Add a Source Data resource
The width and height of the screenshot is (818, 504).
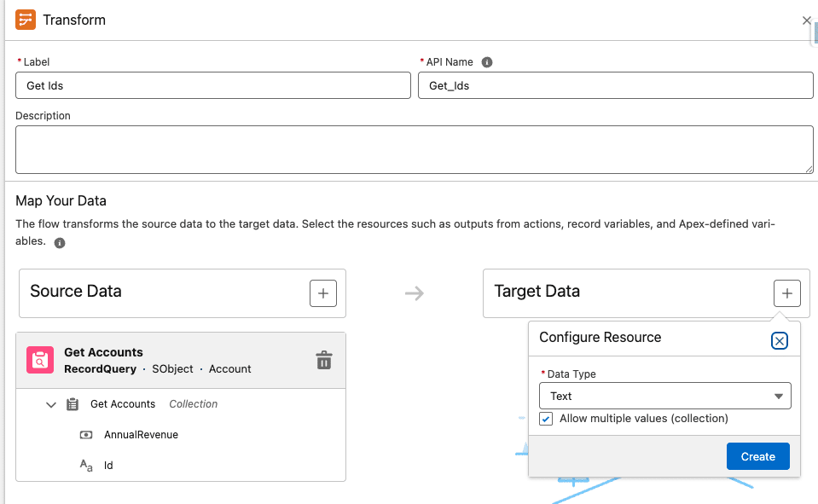click(322, 293)
